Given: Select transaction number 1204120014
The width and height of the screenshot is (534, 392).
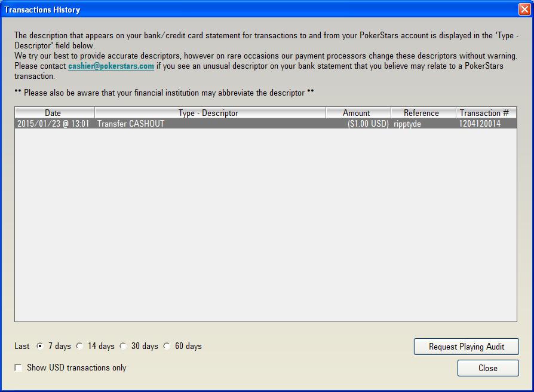Looking at the screenshot, I should pyautogui.click(x=480, y=124).
